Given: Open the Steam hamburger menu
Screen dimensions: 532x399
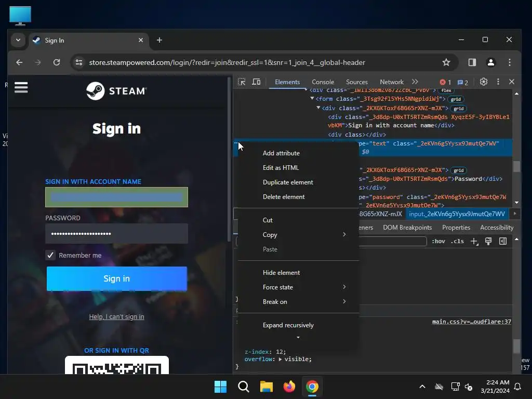Looking at the screenshot, I should coord(21,87).
